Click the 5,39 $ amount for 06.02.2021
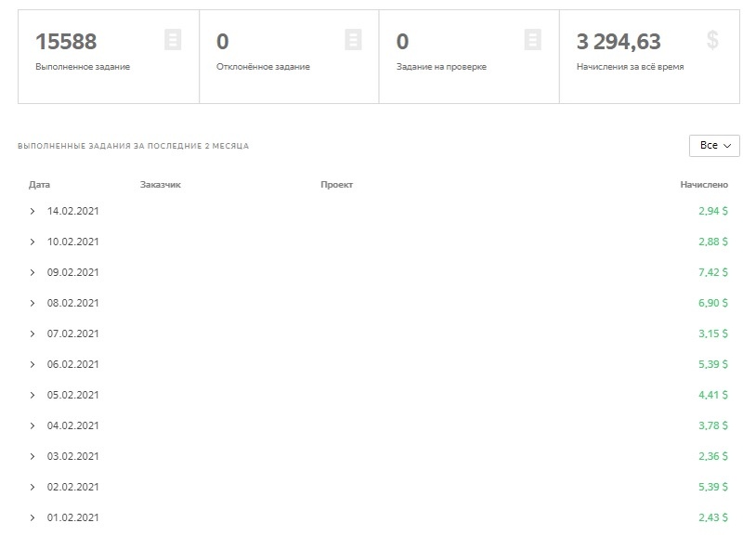 point(713,364)
